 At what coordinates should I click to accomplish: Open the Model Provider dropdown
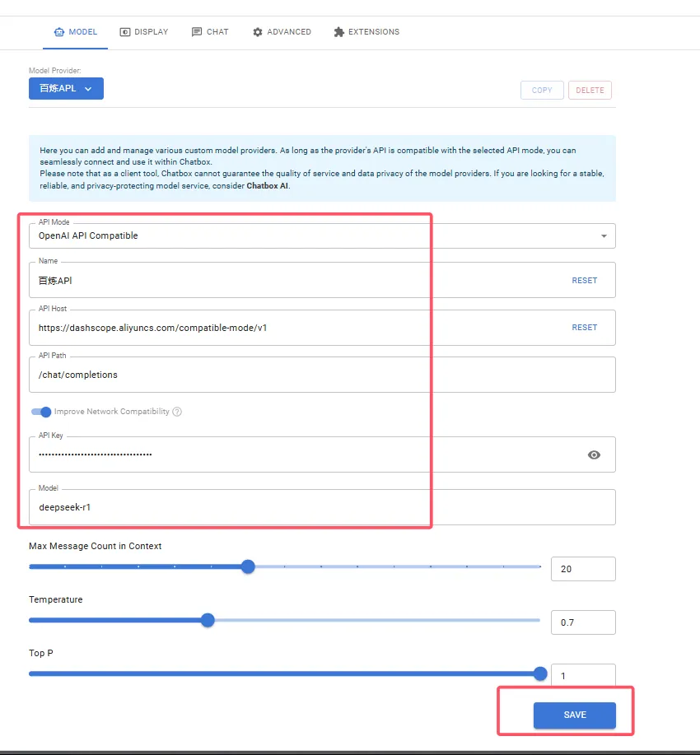pos(66,89)
